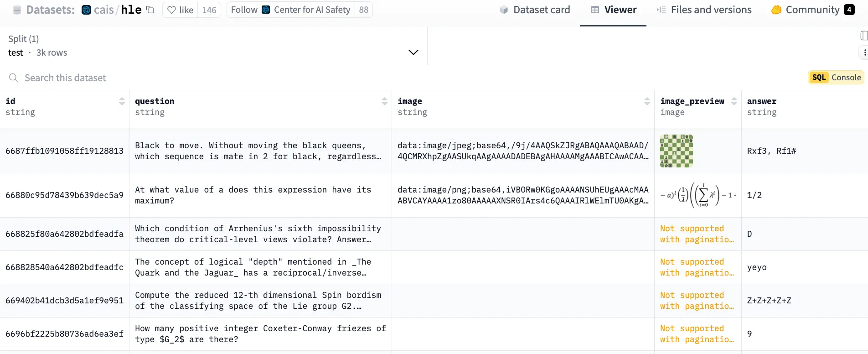The height and width of the screenshot is (354, 868).
Task: Toggle the side panel icon at right edge
Action: click(863, 36)
